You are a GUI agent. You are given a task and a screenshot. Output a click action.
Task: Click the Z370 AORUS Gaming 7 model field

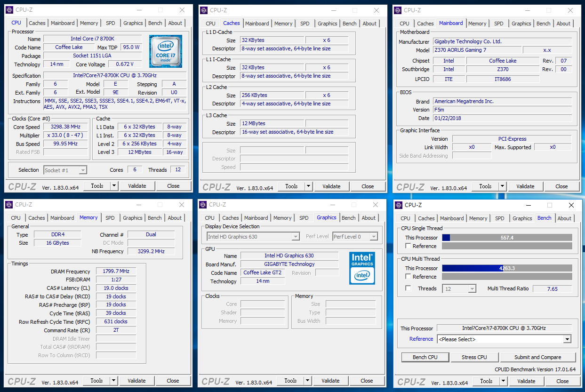click(477, 50)
